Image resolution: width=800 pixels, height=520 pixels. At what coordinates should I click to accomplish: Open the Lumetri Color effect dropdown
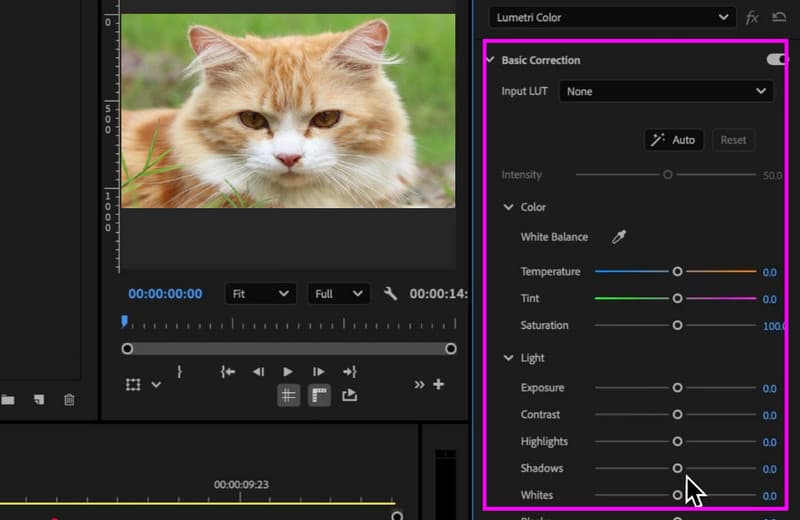[x=612, y=17]
